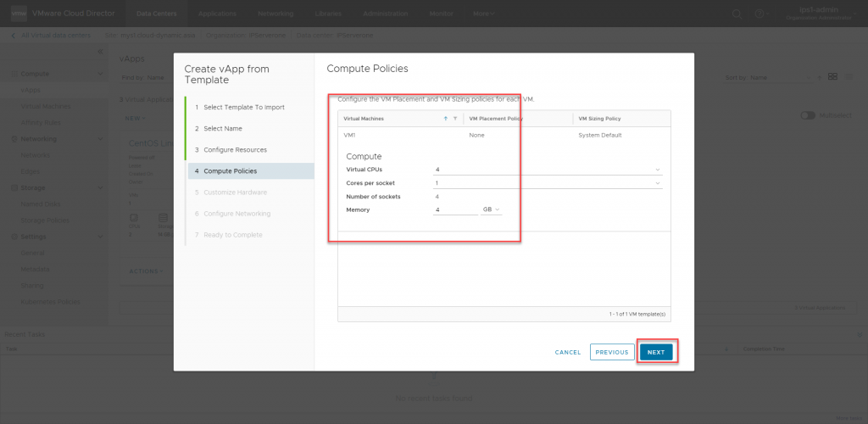Change the memory unit GB dropdown
This screenshot has height=424, width=868.
tap(491, 209)
